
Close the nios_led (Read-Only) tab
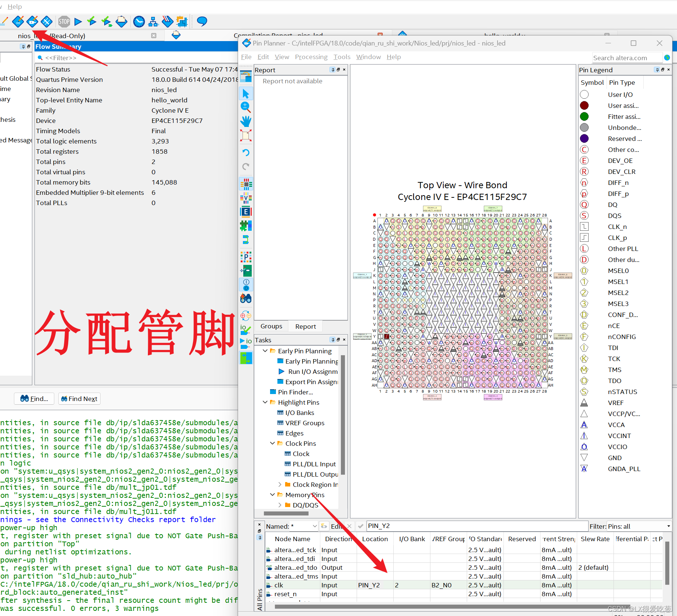[x=154, y=36]
